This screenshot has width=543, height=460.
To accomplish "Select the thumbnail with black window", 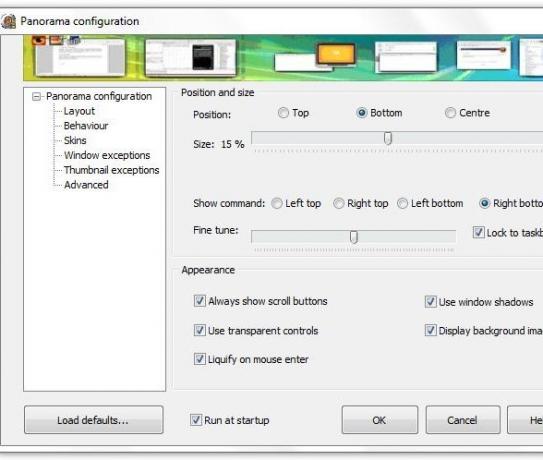I will coord(190,57).
